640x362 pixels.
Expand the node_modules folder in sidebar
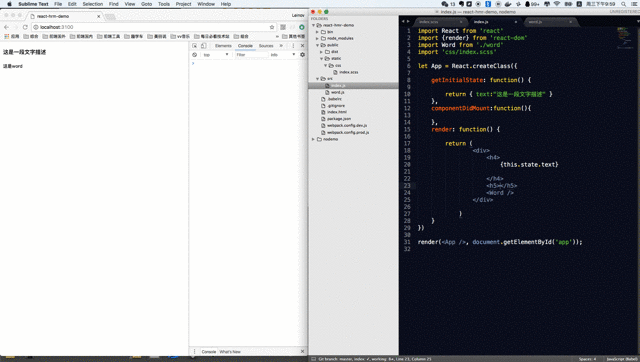(x=317, y=38)
